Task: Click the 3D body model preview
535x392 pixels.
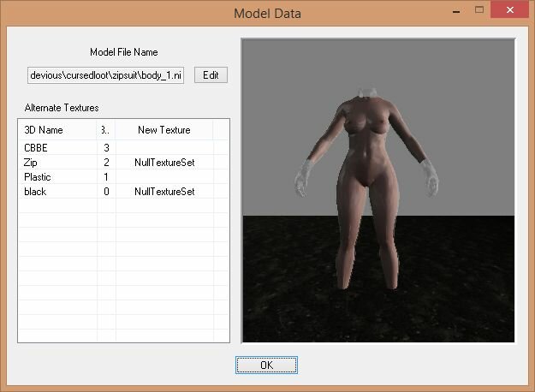Action: [x=378, y=190]
